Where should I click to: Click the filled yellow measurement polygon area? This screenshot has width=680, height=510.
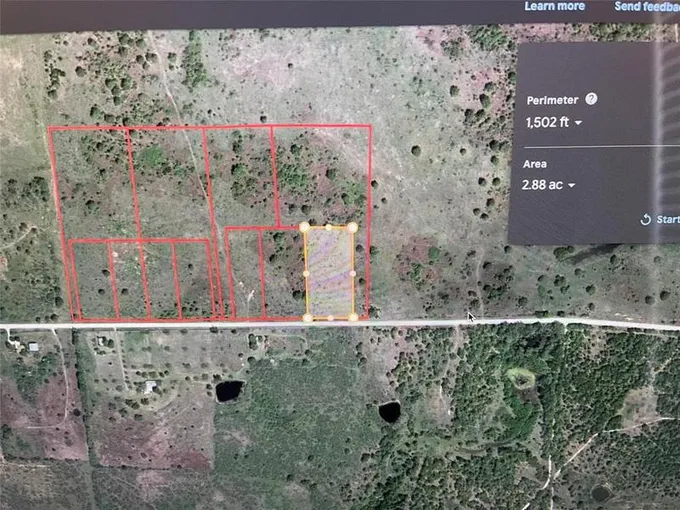[x=330, y=272]
